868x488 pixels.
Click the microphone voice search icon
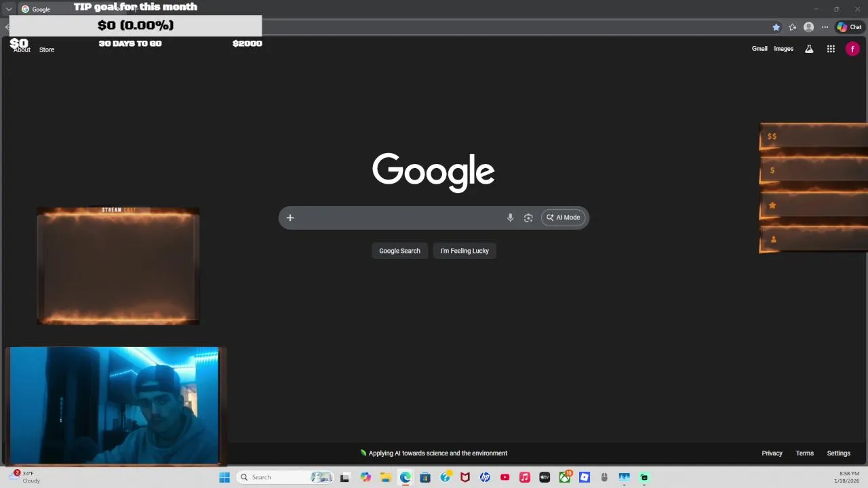pyautogui.click(x=510, y=218)
